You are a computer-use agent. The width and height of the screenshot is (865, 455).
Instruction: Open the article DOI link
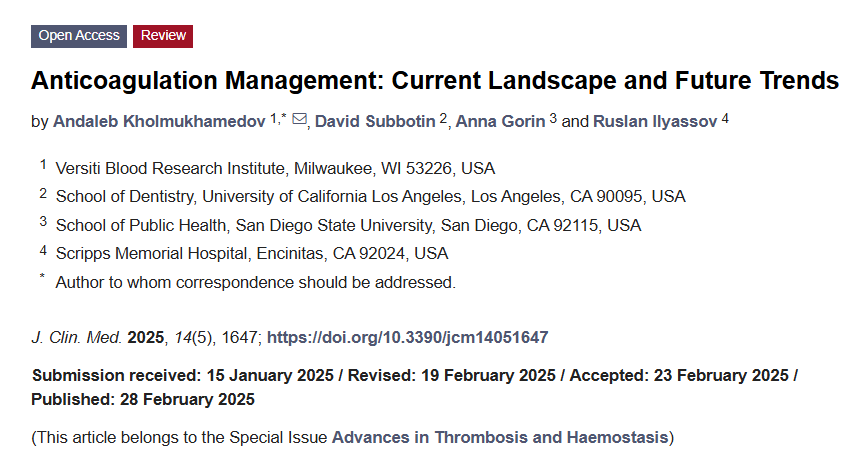[x=407, y=337]
